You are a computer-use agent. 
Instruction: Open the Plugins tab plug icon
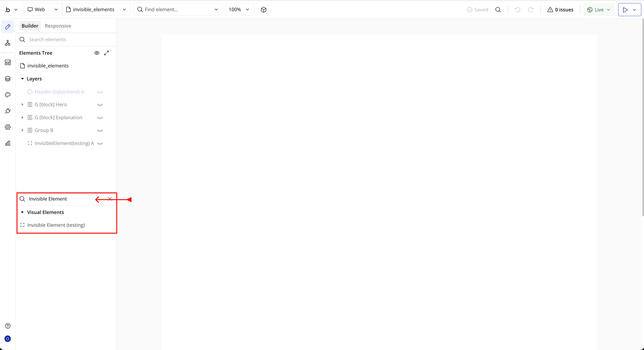[x=8, y=111]
